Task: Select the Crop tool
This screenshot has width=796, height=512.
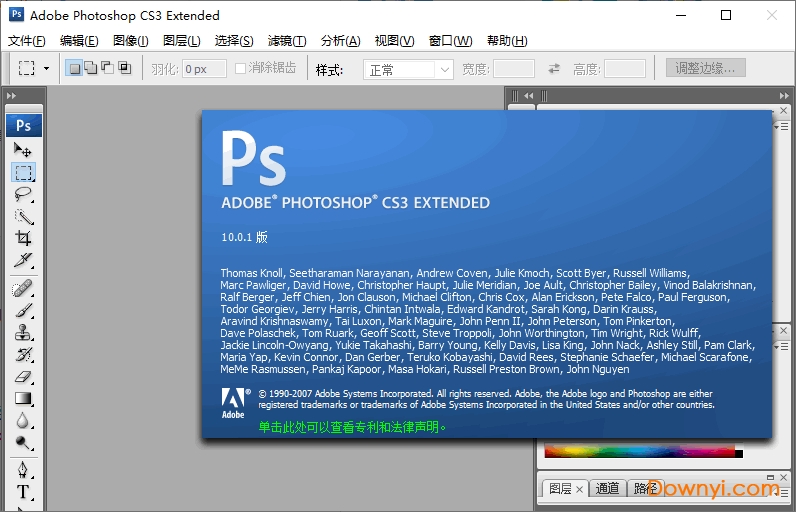Action: click(23, 238)
